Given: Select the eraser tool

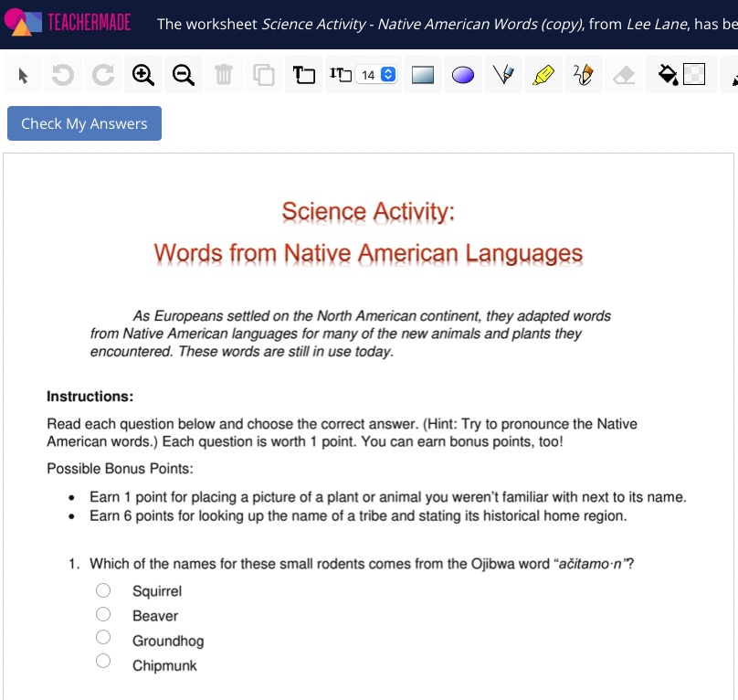Looking at the screenshot, I should click(624, 74).
